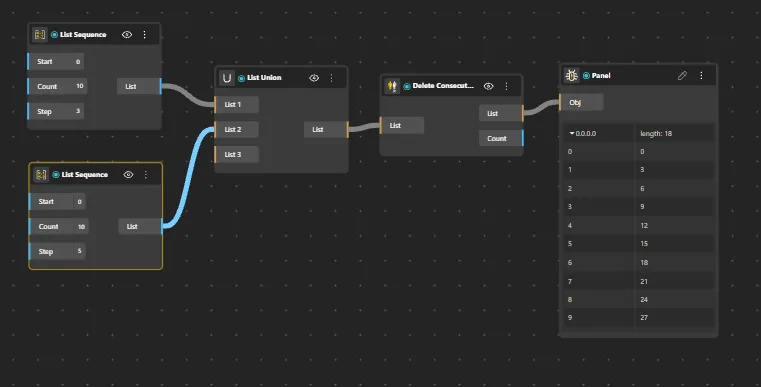Click the Panel edit pencil icon

[682, 75]
